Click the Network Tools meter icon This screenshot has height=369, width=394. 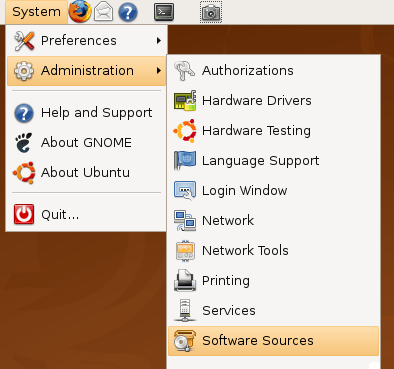(x=185, y=251)
